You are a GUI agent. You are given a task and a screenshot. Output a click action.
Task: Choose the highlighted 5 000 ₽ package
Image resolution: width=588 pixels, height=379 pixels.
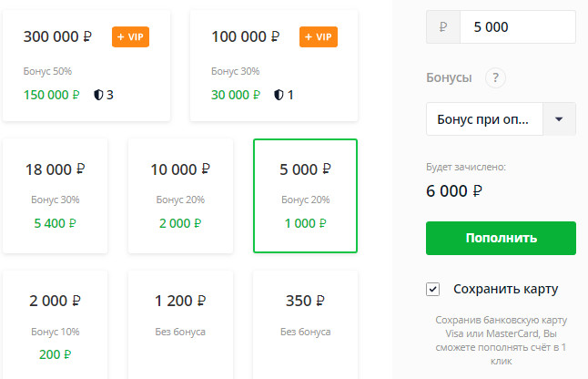(305, 196)
